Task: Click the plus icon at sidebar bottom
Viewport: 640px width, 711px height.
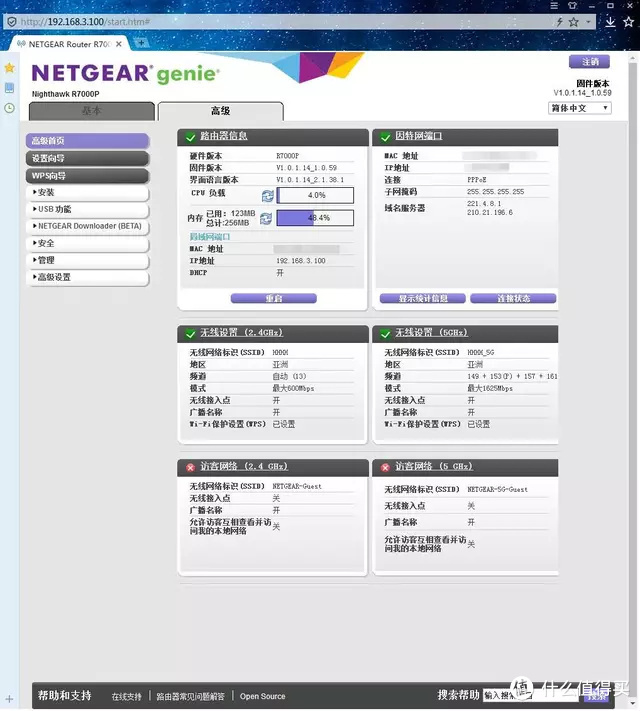Action: pyautogui.click(x=10, y=699)
